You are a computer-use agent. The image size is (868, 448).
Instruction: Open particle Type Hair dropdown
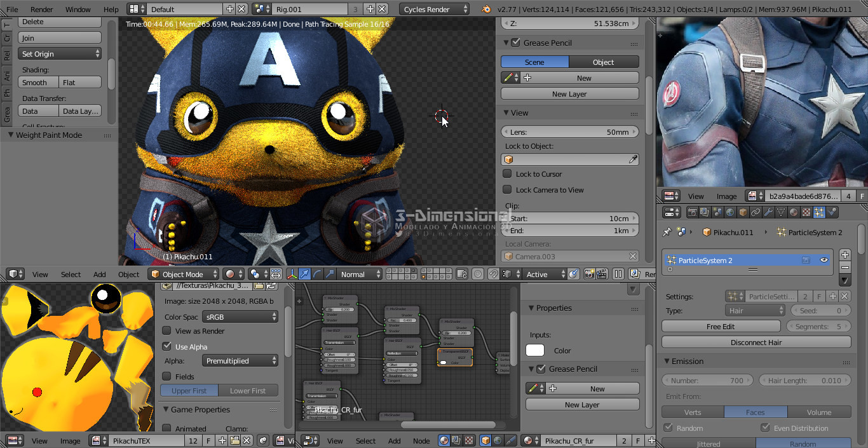click(x=755, y=311)
